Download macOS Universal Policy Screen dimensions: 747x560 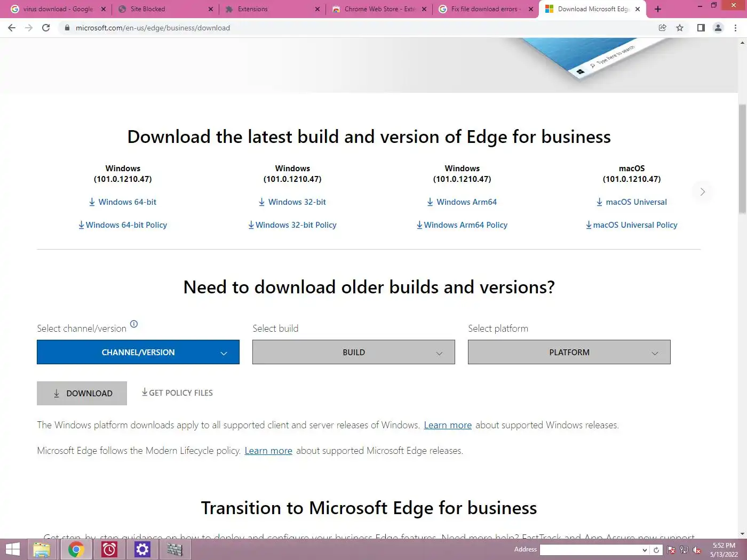(x=632, y=225)
